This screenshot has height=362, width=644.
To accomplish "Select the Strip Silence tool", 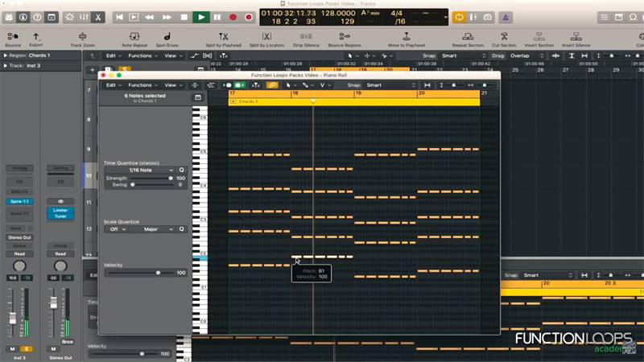I will tap(306, 37).
